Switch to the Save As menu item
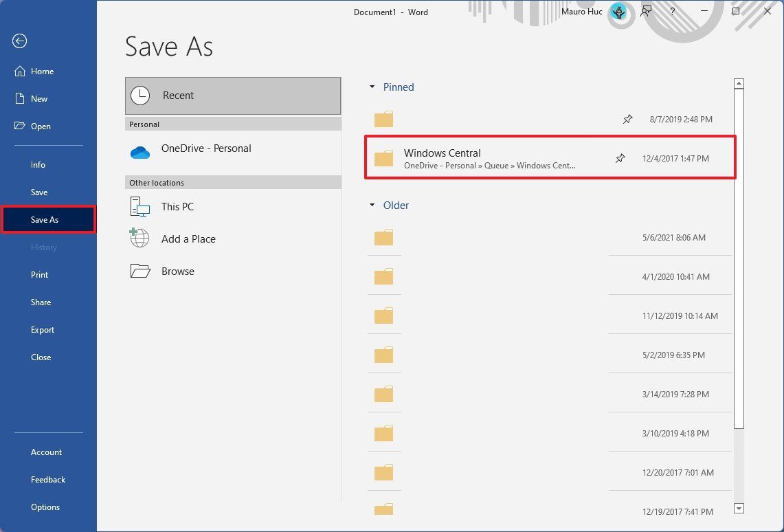Viewport: 784px width, 532px height. point(45,219)
